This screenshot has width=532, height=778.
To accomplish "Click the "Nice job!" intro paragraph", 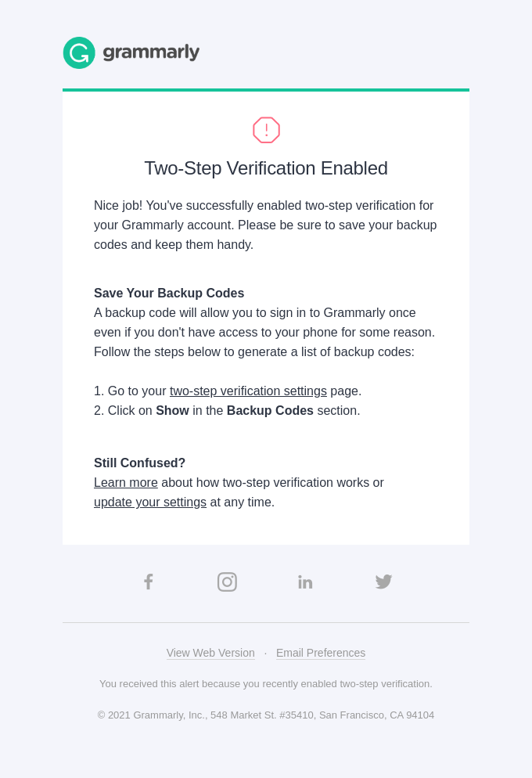I will pos(265,225).
